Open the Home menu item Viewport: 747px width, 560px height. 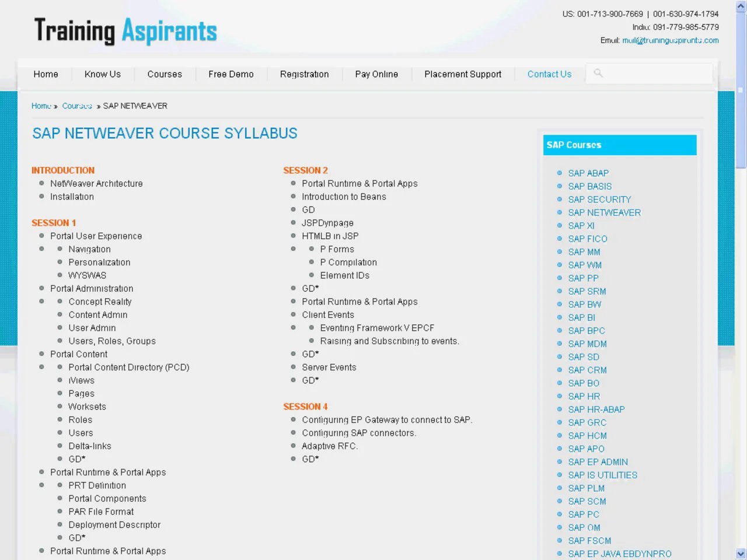[46, 74]
